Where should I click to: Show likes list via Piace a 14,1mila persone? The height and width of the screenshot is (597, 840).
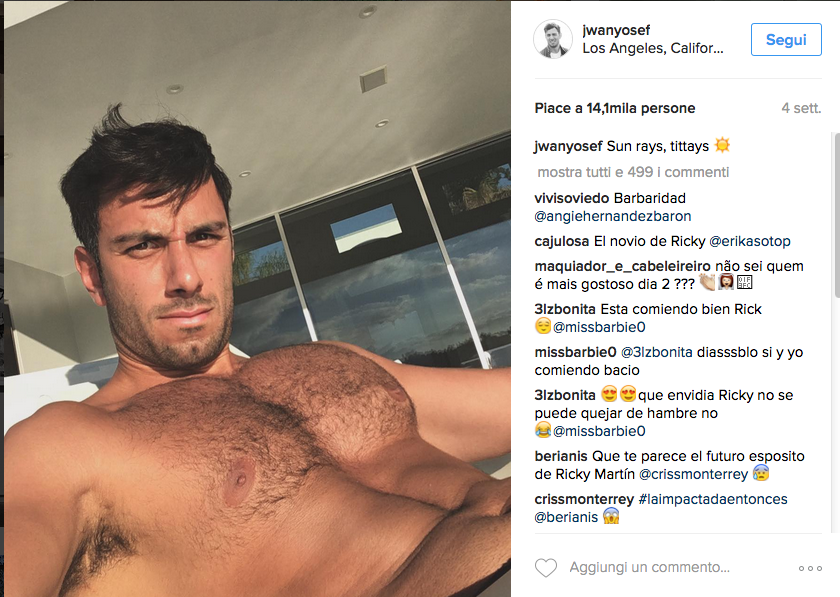(x=614, y=108)
